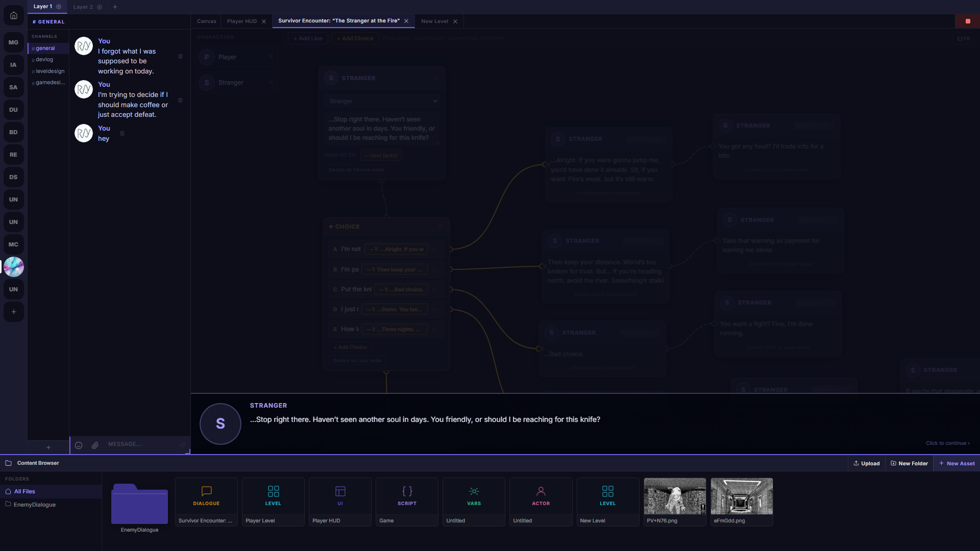Open Layer 2 settings gear
Screen dimensions: 980x551
pos(100,7)
